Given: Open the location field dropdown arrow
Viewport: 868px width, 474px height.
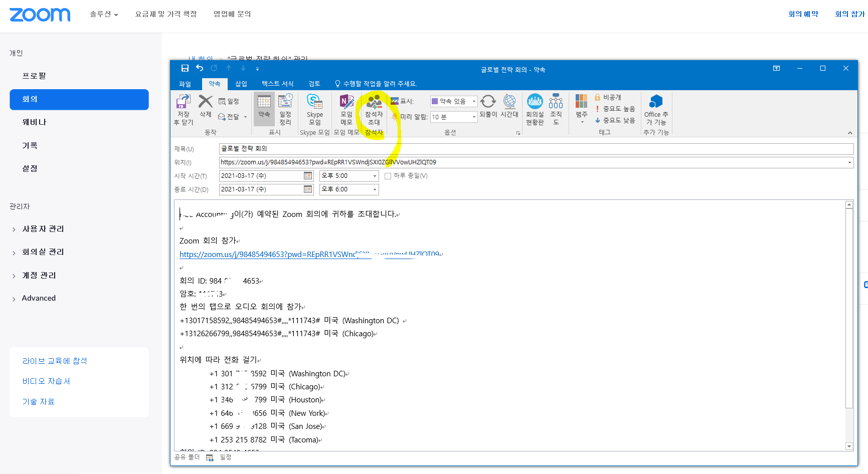Looking at the screenshot, I should [849, 162].
